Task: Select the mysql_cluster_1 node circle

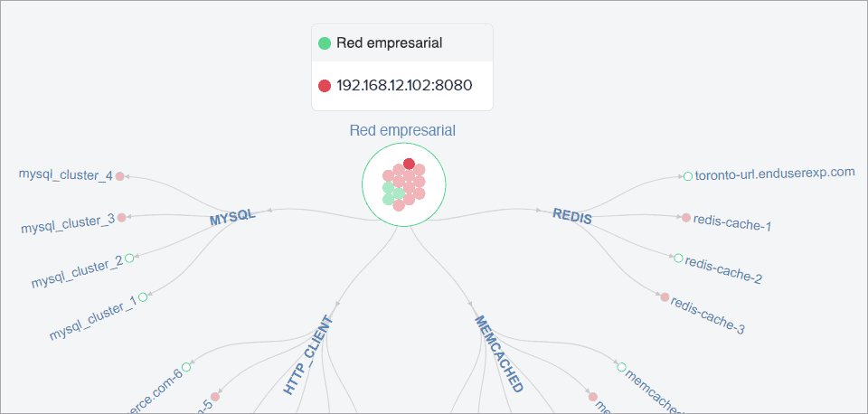Action: 143,296
